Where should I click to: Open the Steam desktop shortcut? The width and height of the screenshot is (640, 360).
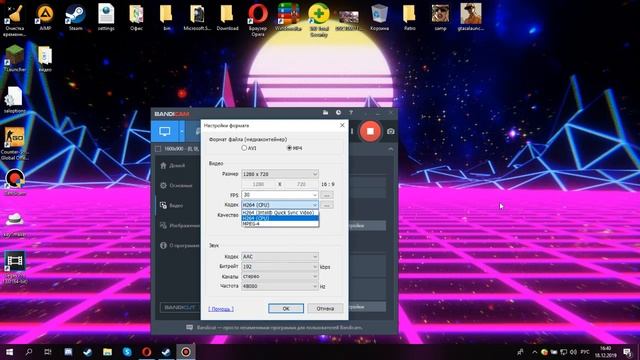point(76,18)
